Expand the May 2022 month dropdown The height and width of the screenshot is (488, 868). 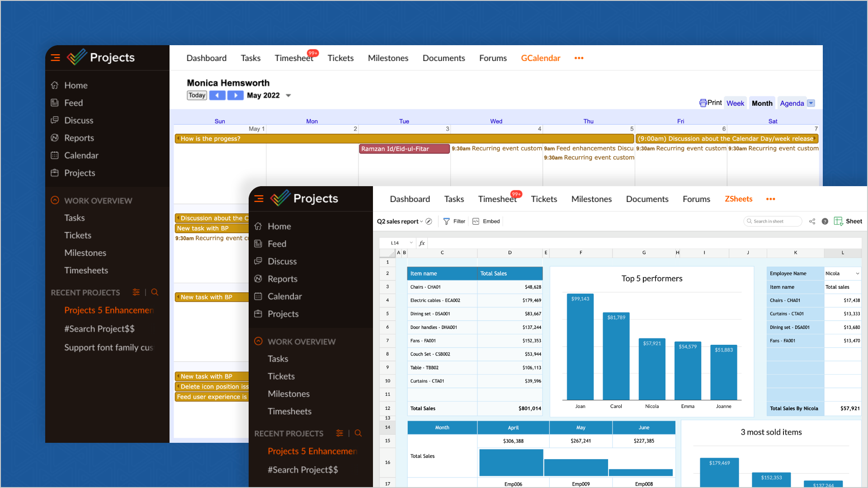coord(288,96)
